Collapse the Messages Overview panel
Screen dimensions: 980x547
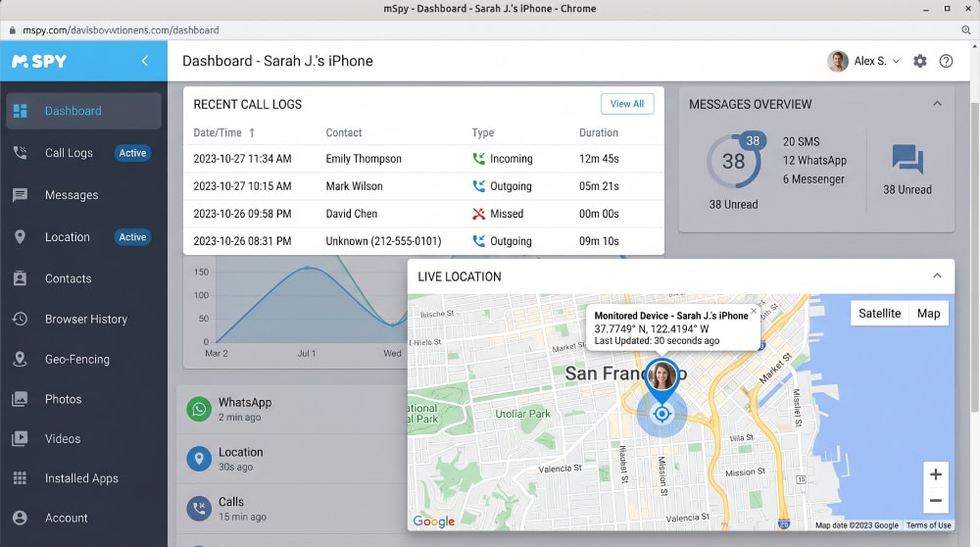pyautogui.click(x=937, y=104)
